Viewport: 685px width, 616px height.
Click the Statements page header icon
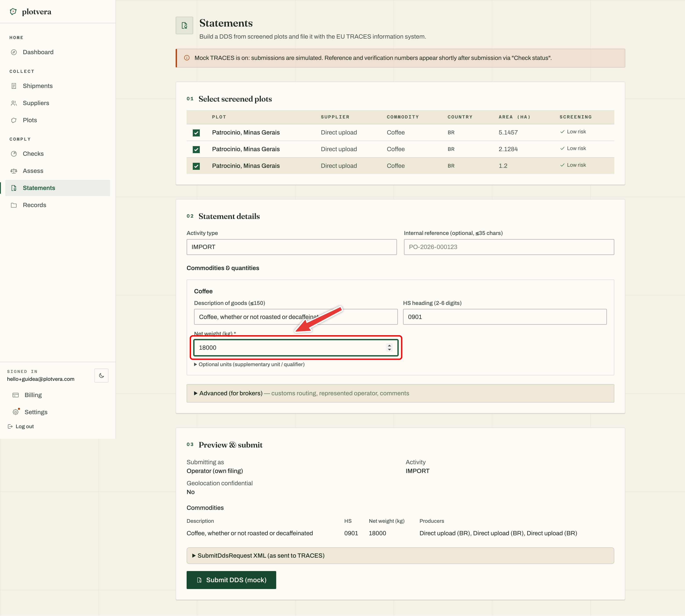184,25
